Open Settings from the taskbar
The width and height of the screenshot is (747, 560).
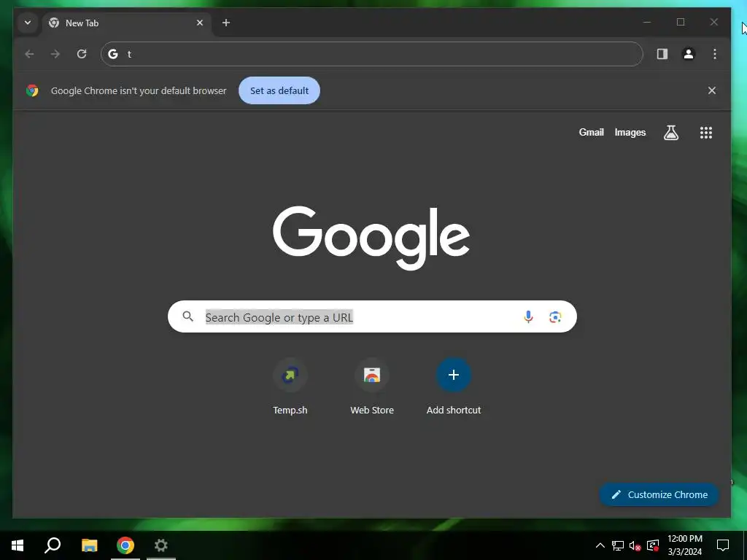tap(161, 545)
